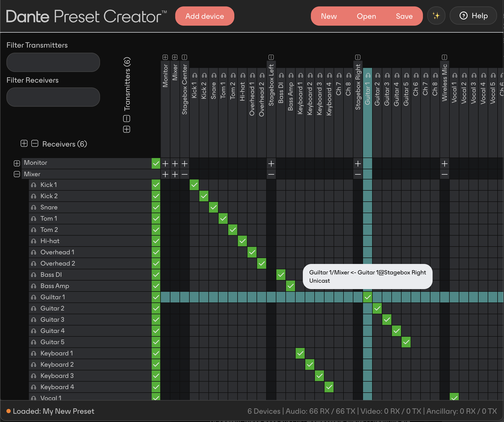Click headphone icon above Vocal 1 column
Image resolution: width=504 pixels, height=422 pixels.
[455, 75]
